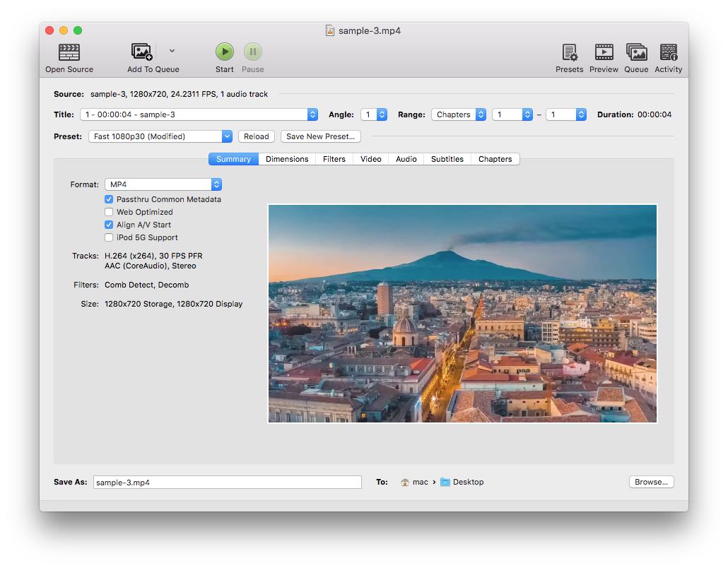Click the Add To Queue icon
728x568 pixels.
pos(142,53)
